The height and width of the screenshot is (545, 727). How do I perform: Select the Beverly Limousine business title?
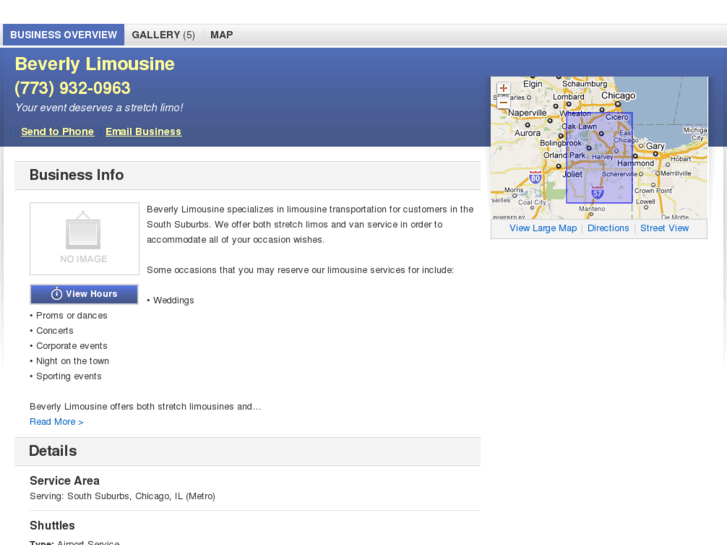95,64
